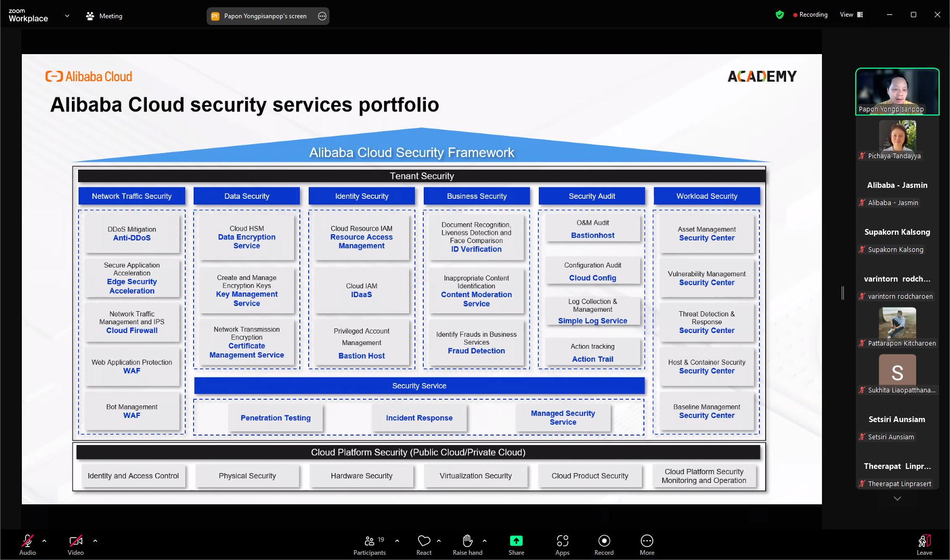950x560 pixels.
Task: Collapse the Workplace dropdown arrow
Action: coord(67,16)
